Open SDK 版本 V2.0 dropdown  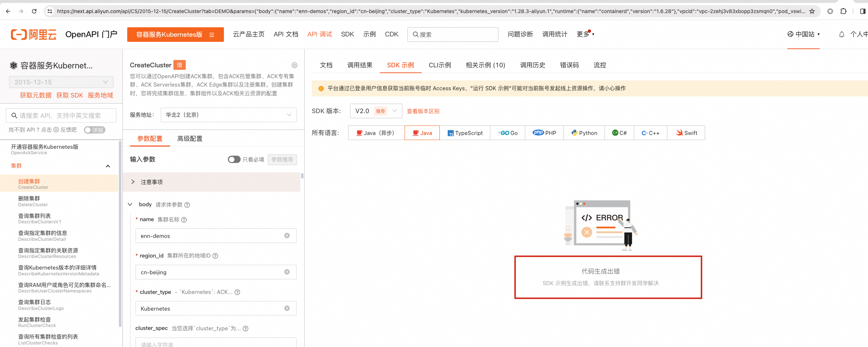pos(376,111)
